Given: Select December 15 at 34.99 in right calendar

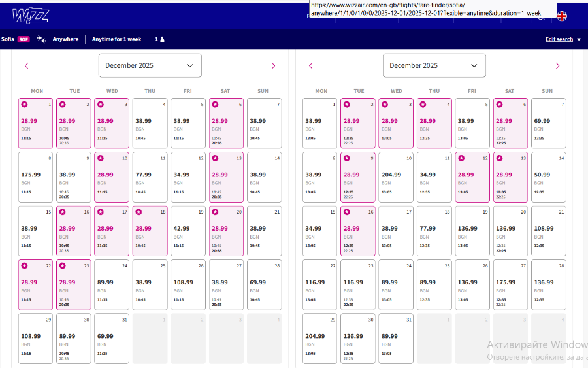Looking at the screenshot, I should (320, 231).
